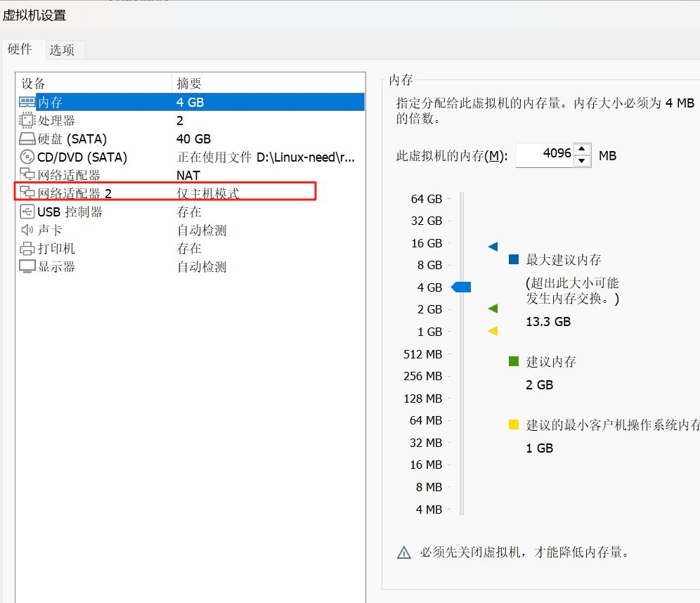Select the 网络适配器 NAT row
700x603 pixels.
191,175
